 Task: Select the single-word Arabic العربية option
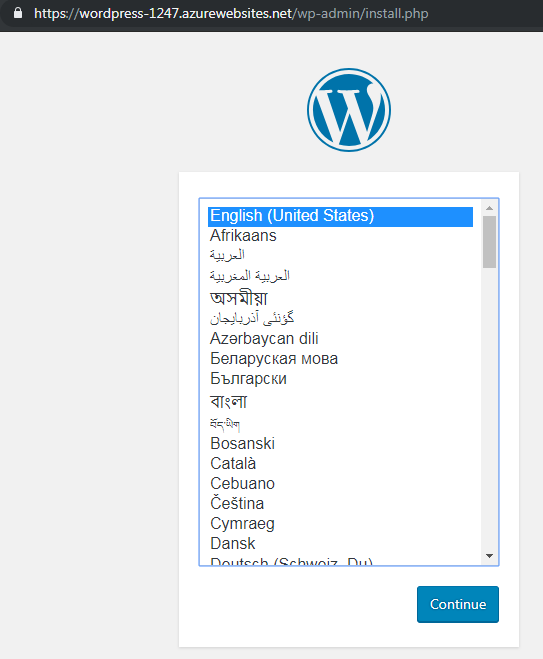click(340, 255)
